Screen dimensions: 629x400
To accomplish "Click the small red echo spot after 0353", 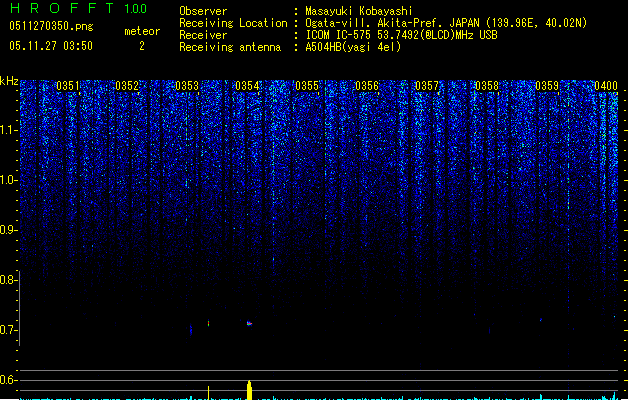I will [x=208, y=323].
